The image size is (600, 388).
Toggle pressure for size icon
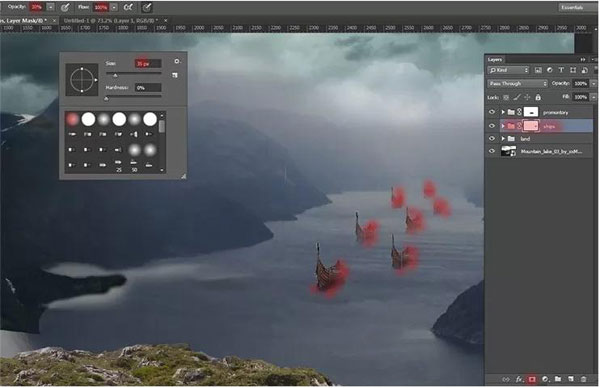point(147,7)
